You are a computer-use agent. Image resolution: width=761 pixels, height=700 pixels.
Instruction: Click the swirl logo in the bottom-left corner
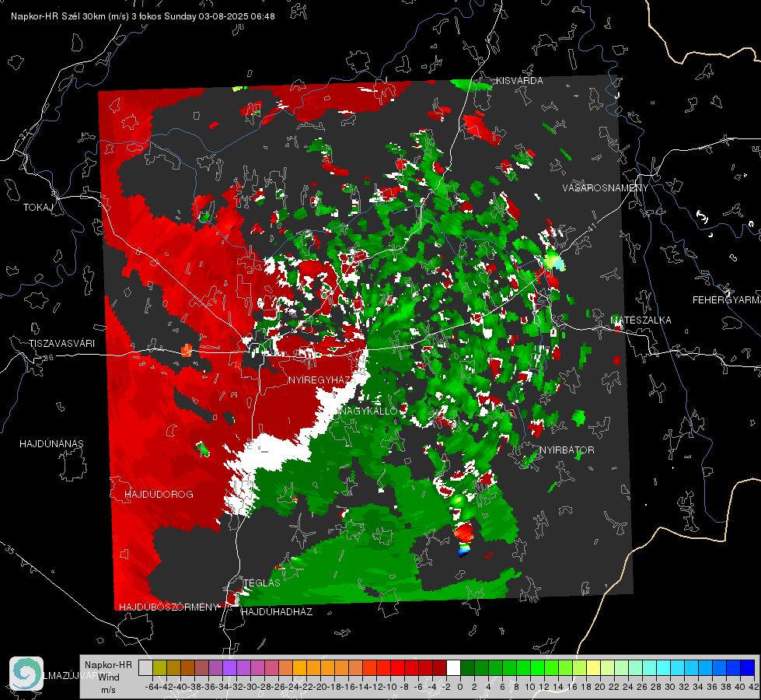point(26,674)
